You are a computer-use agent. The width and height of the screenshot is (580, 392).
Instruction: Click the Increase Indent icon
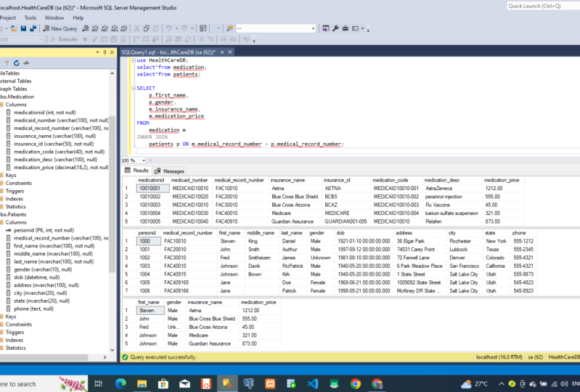pos(233,39)
